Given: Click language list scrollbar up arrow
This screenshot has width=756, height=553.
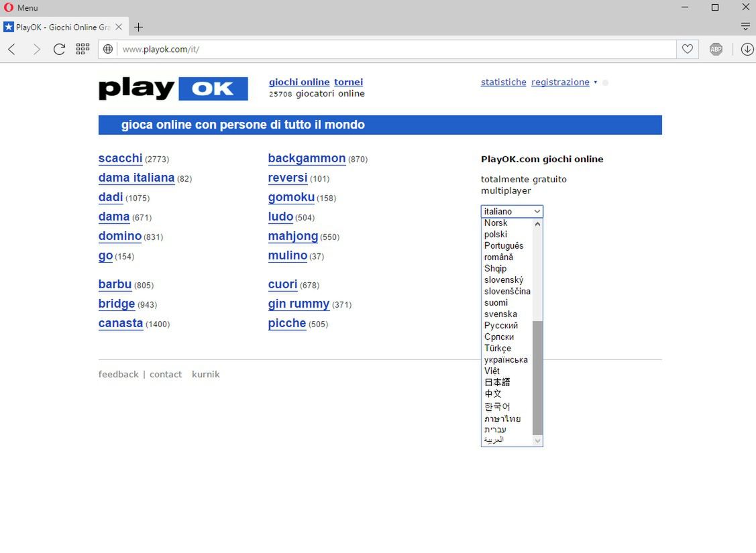Looking at the screenshot, I should pos(537,224).
